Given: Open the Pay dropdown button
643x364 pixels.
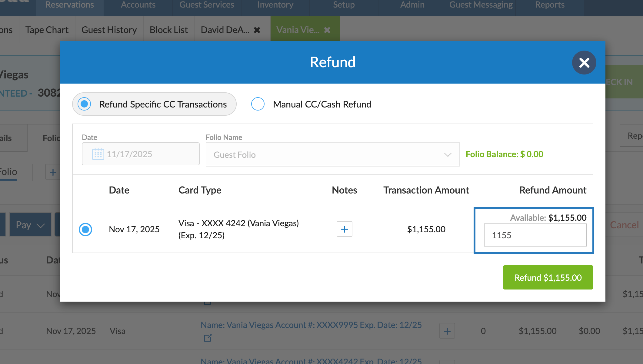Looking at the screenshot, I should [30, 225].
